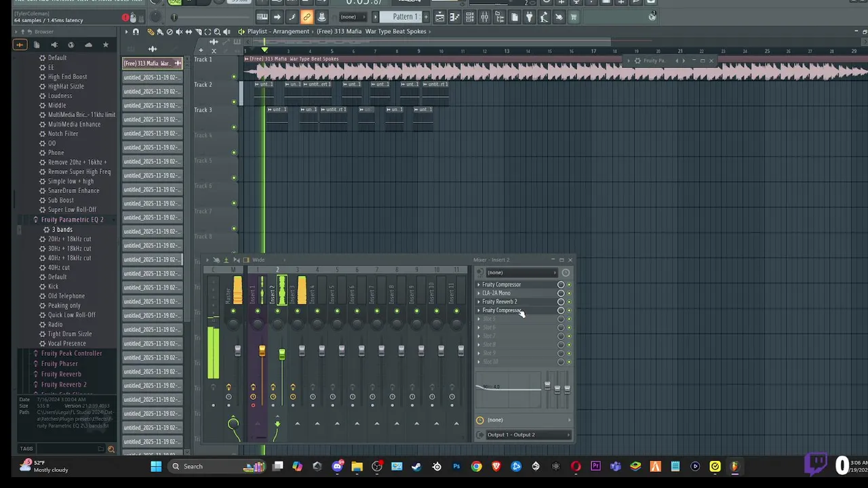Screen dimensions: 868x488
Task: Toggle the highlighted link snap icon
Action: (307, 17)
